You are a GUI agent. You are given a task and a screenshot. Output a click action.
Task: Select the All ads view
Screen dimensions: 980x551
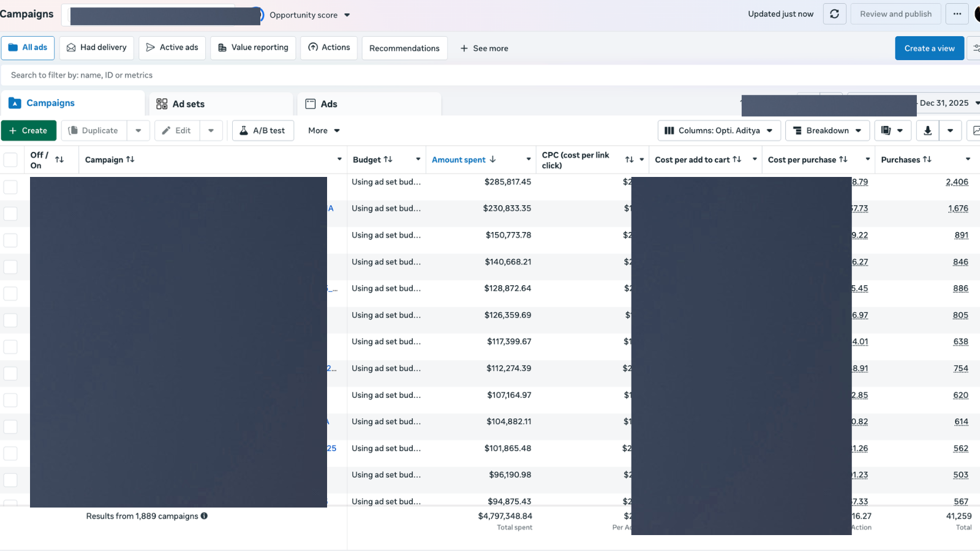28,48
